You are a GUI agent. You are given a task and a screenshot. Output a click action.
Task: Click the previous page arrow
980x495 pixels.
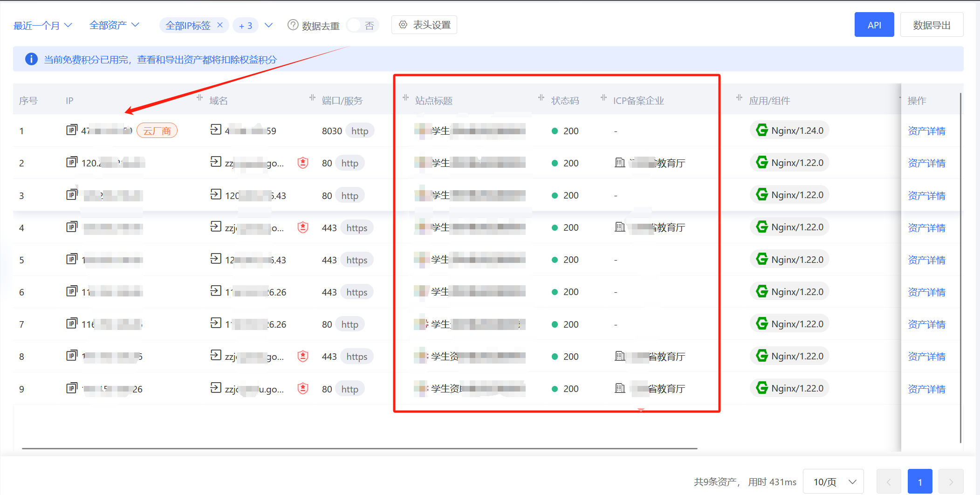click(x=889, y=481)
